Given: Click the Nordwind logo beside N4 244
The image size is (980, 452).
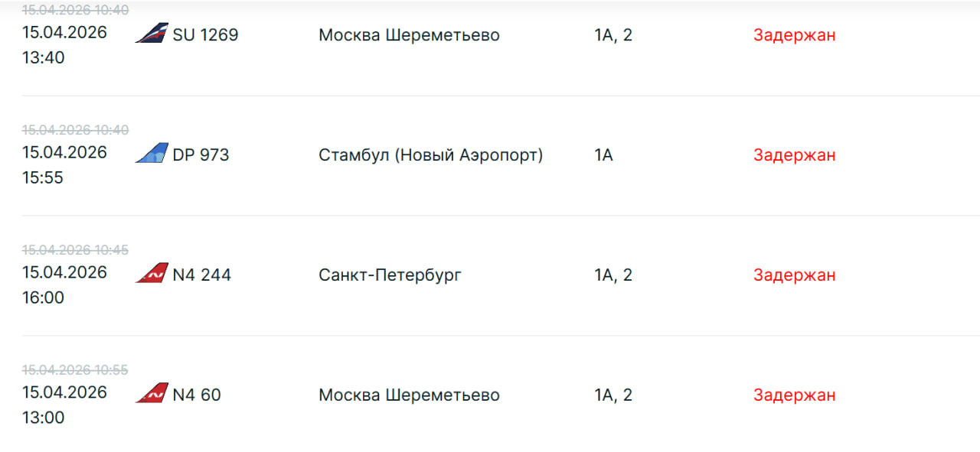Looking at the screenshot, I should point(152,273).
